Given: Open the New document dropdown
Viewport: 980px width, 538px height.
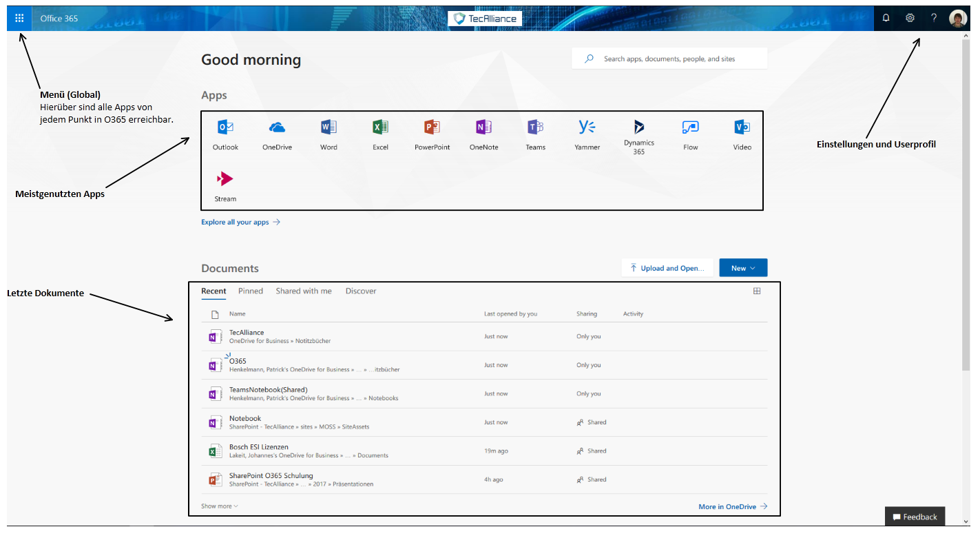Looking at the screenshot, I should click(743, 268).
